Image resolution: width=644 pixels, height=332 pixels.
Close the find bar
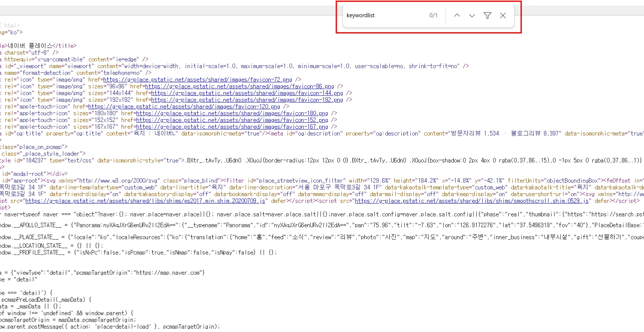(503, 15)
